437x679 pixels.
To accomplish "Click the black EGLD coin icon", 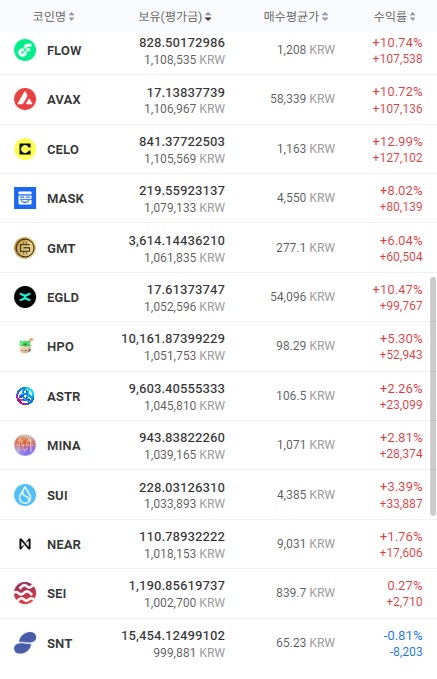I will click(x=25, y=297).
